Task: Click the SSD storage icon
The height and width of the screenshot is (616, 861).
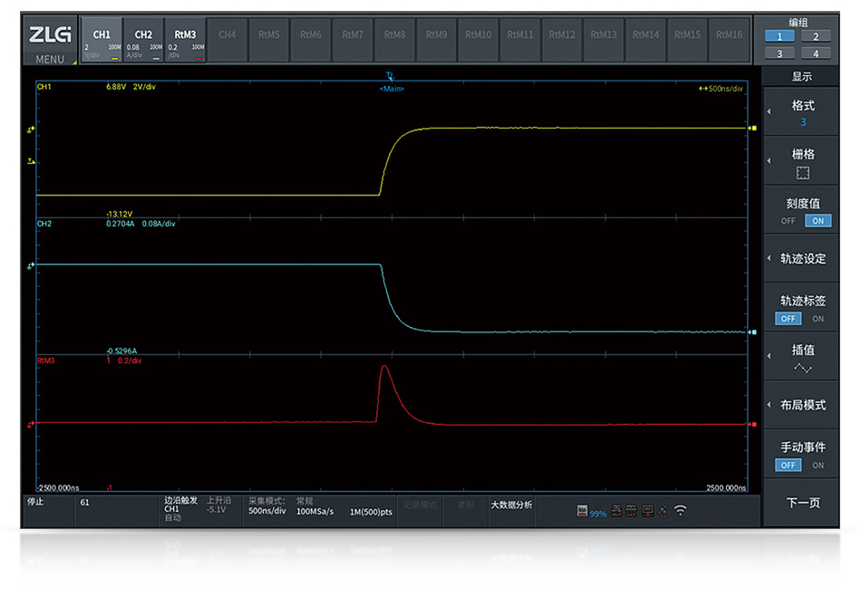Action: (x=582, y=511)
